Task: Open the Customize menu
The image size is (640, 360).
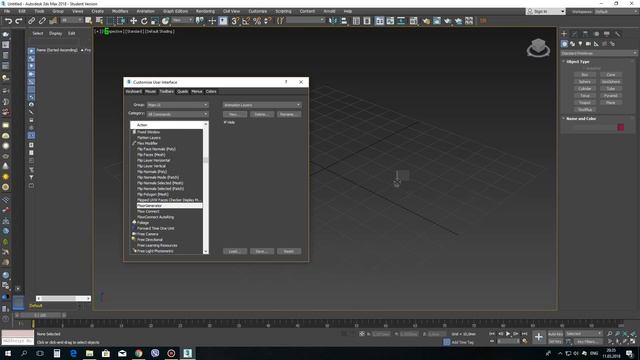Action: (258, 11)
